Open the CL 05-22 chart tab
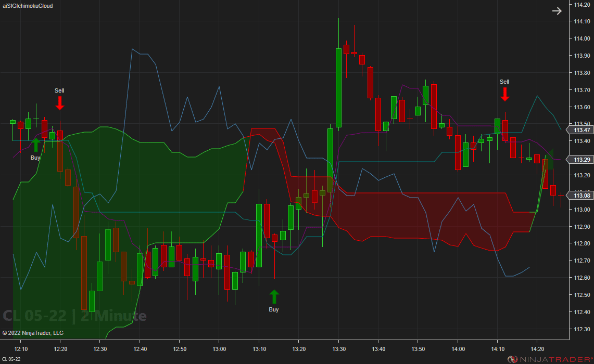The image size is (594, 364). pyautogui.click(x=10, y=358)
